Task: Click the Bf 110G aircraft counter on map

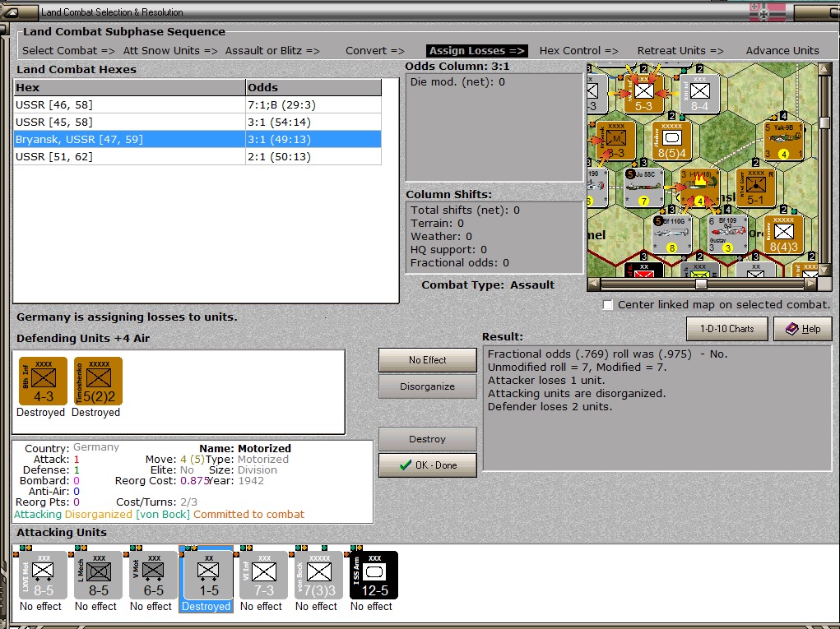Action: point(672,234)
